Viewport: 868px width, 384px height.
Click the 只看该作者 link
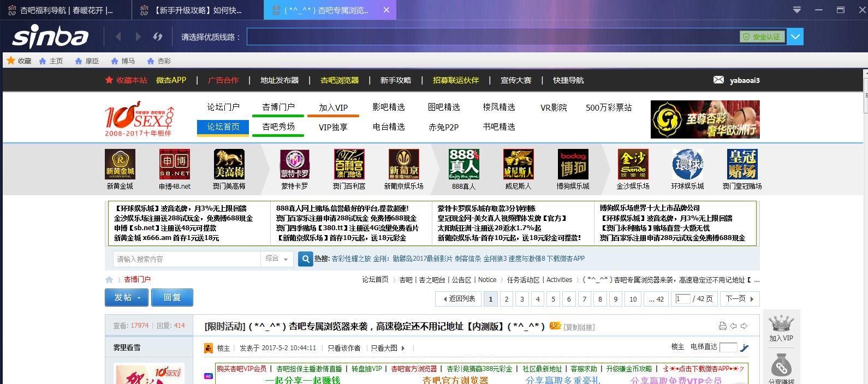pos(344,348)
